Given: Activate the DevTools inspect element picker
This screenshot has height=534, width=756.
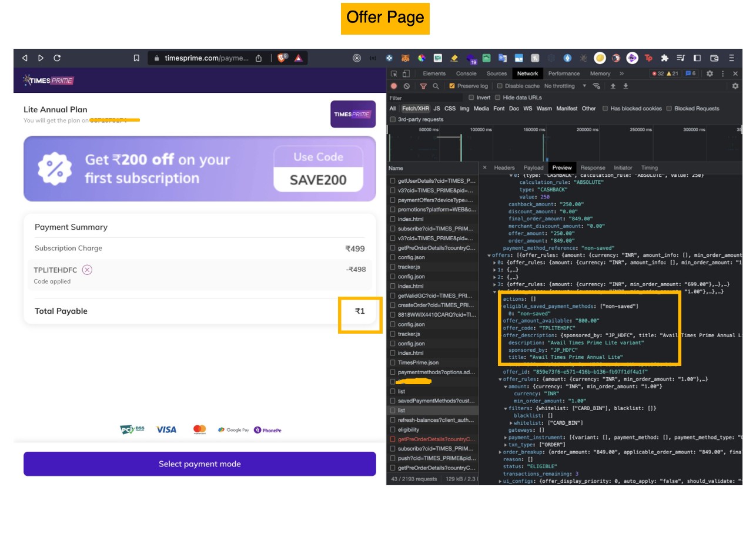Looking at the screenshot, I should click(394, 74).
